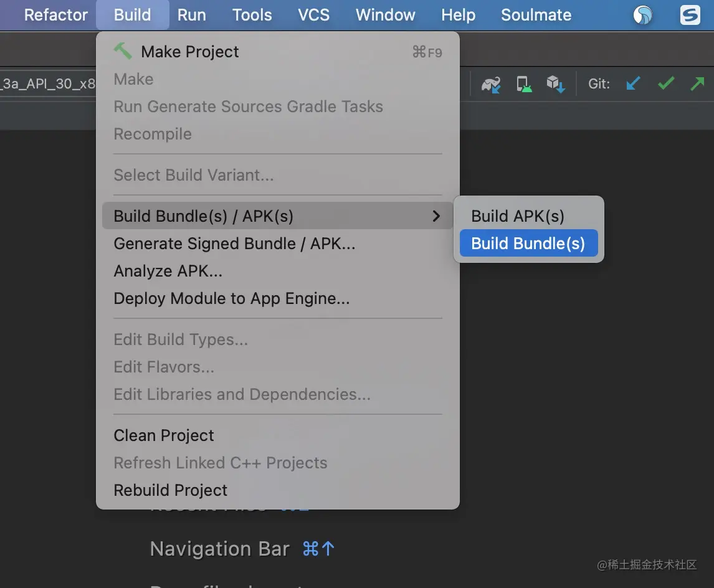Select Make Project from Build menu

[x=278, y=52]
